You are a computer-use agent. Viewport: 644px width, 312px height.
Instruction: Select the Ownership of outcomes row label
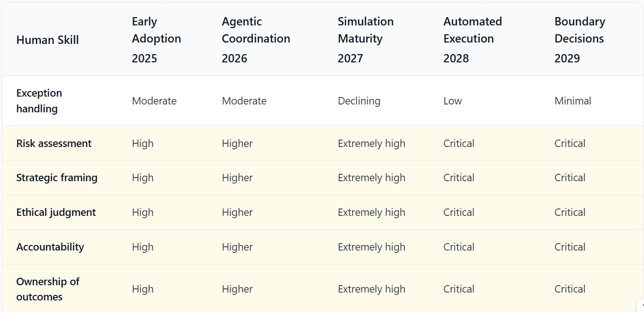coord(48,289)
